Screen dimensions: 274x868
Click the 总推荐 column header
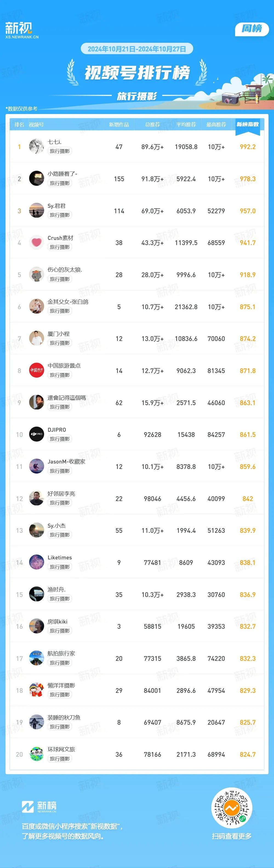(152, 125)
